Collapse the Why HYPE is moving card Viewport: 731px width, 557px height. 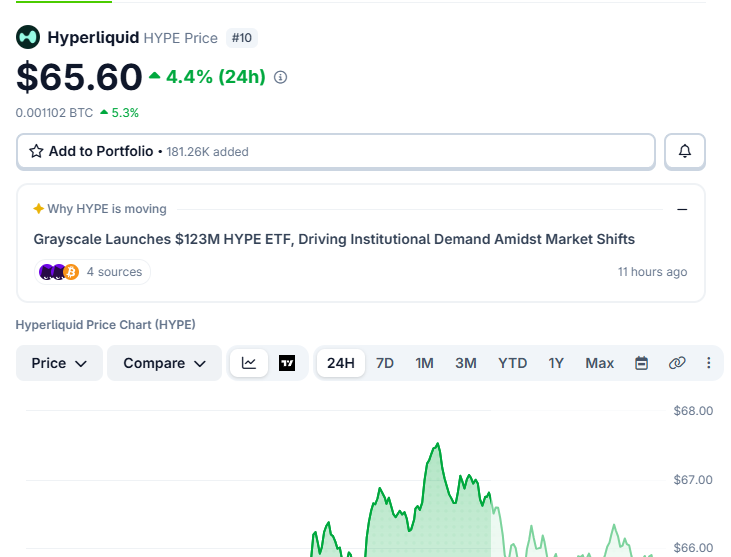pyautogui.click(x=682, y=210)
